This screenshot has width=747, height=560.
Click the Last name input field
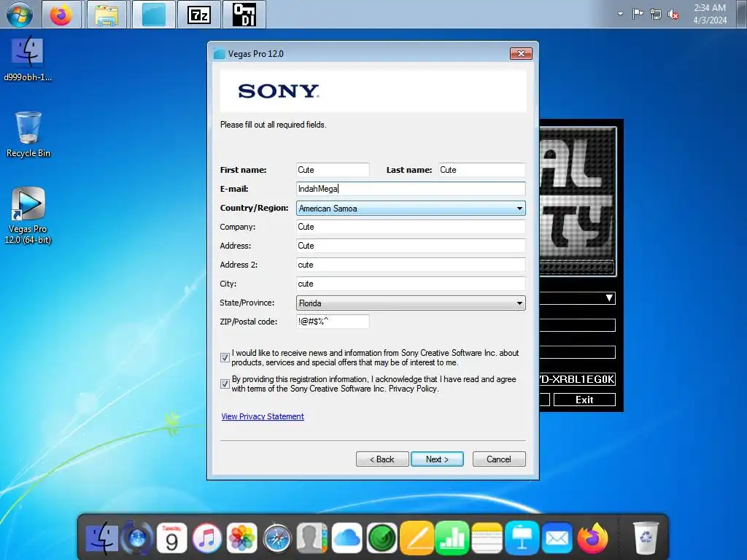pyautogui.click(x=481, y=170)
